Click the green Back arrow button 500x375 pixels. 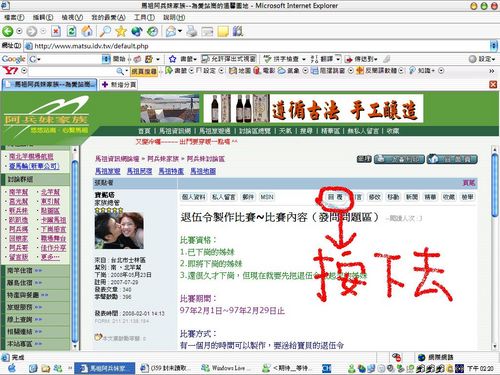[x=8, y=31]
